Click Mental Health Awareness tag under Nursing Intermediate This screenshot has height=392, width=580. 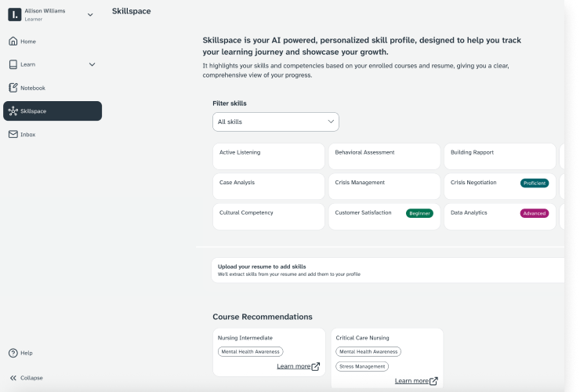[251, 352]
